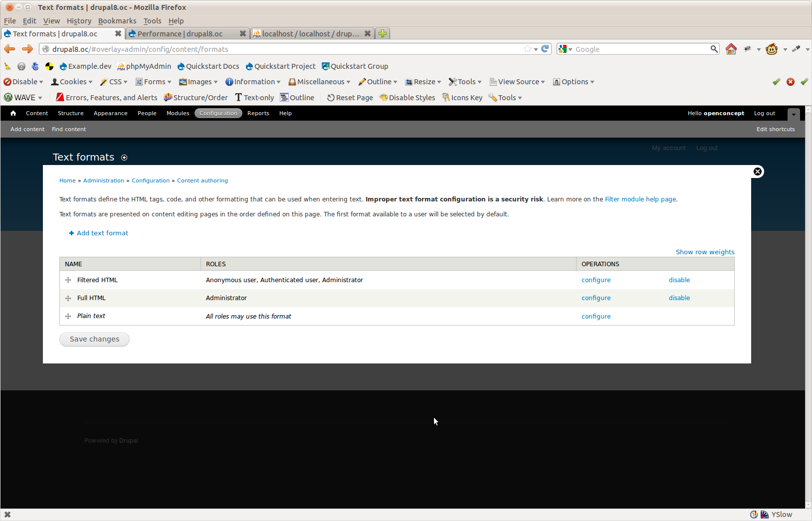812x521 pixels.
Task: Bookmark this page with the star icon
Action: [528, 49]
